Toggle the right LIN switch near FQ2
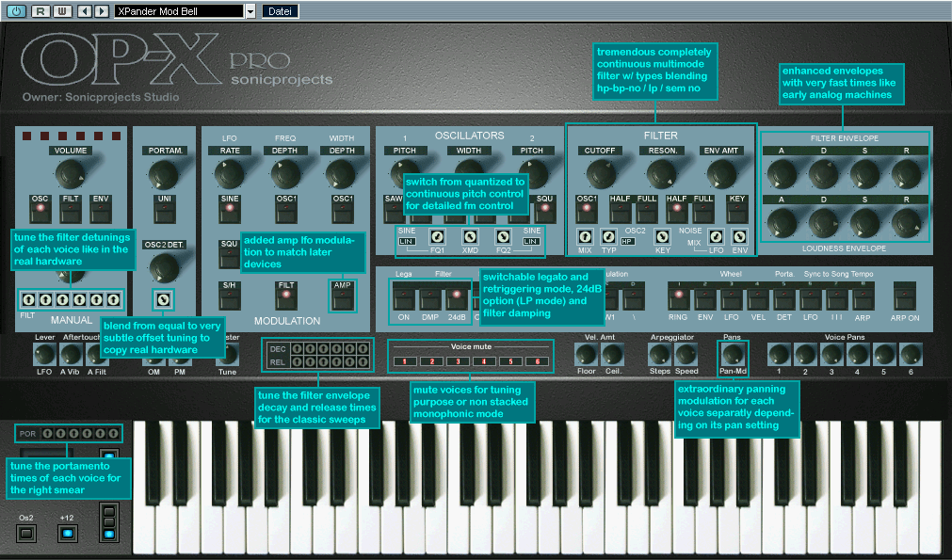The width and height of the screenshot is (952, 560). click(x=531, y=241)
